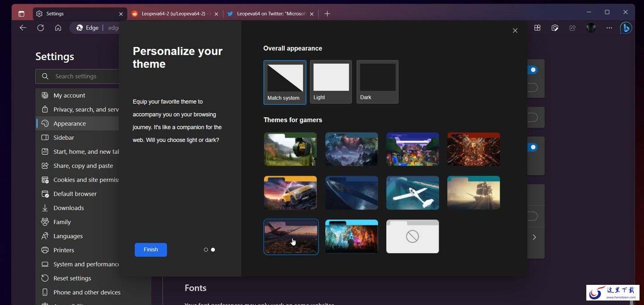Close the Settings tab

click(121, 14)
